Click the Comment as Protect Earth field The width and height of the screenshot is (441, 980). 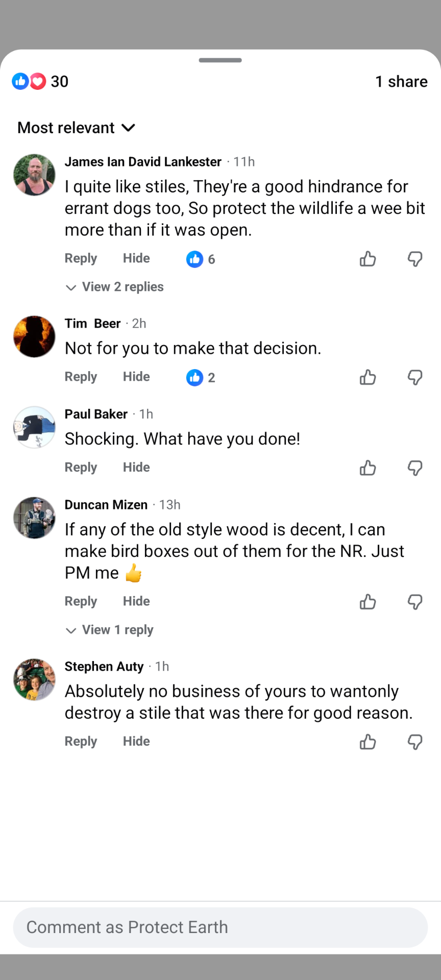tap(220, 927)
